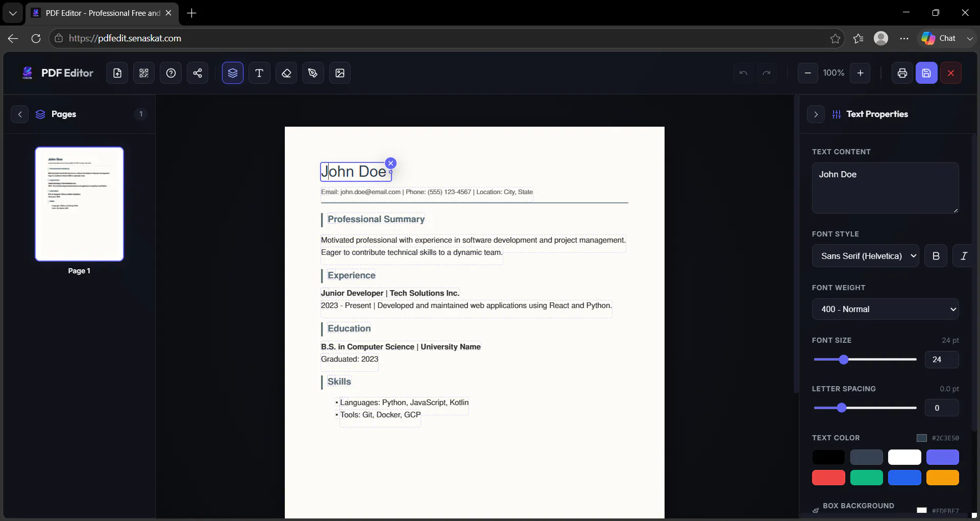Open the text color picker swatch #2C3E50

(x=922, y=438)
